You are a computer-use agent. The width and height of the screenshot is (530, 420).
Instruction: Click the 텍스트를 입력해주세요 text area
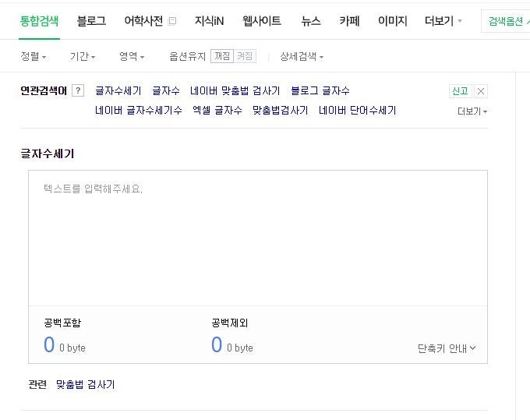258,238
